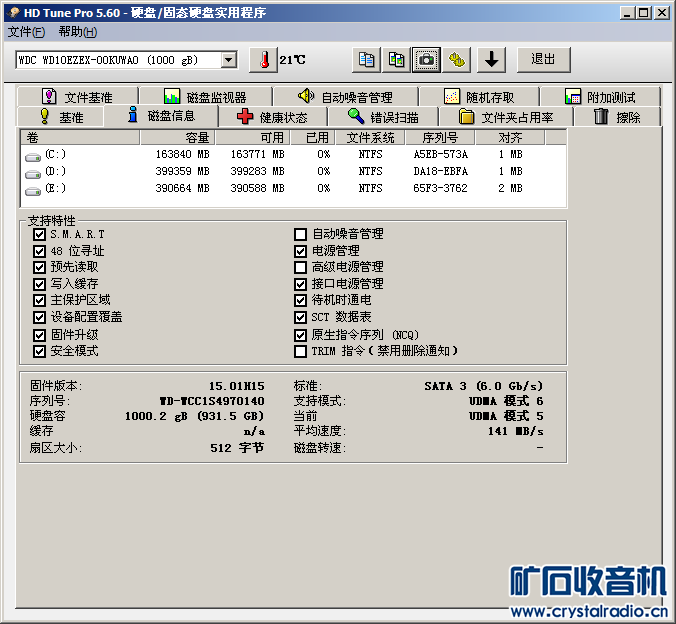Toggle the 电源管理 checkbox
676x624 pixels.
(x=300, y=251)
